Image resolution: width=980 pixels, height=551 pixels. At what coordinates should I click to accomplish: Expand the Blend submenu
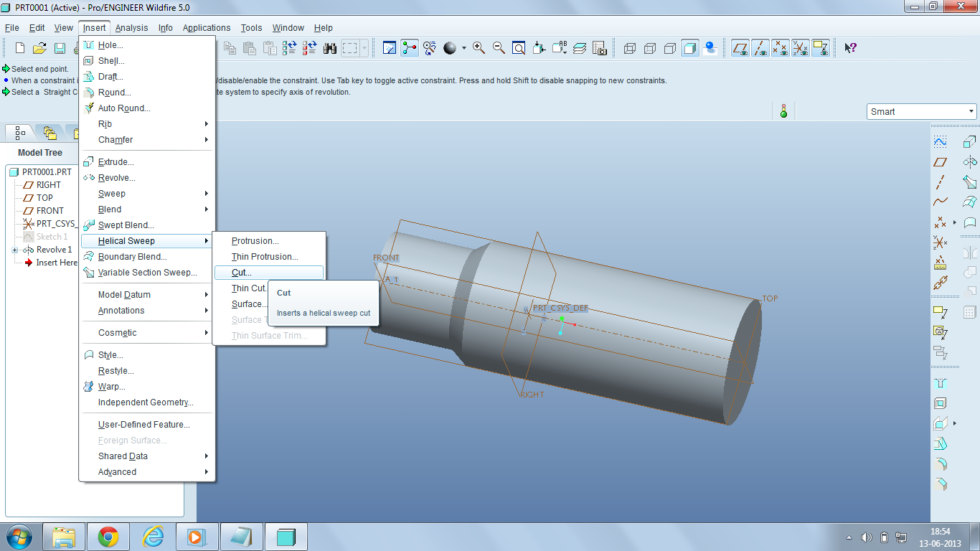coord(147,209)
